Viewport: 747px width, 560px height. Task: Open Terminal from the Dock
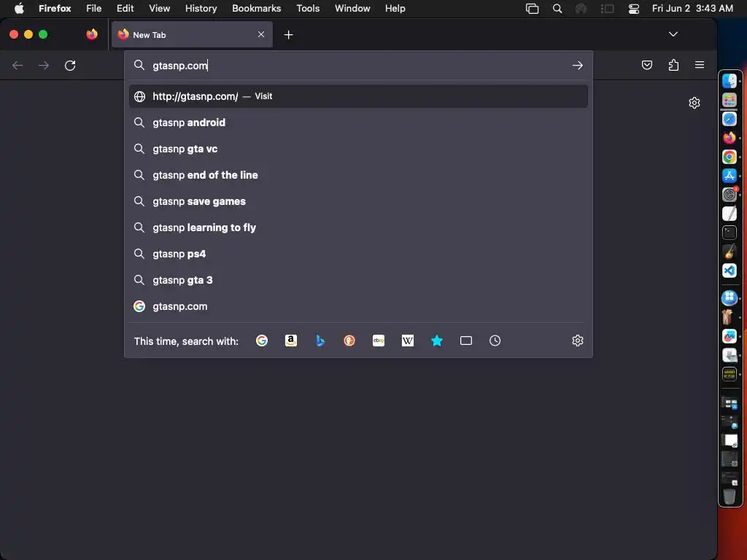(x=729, y=233)
